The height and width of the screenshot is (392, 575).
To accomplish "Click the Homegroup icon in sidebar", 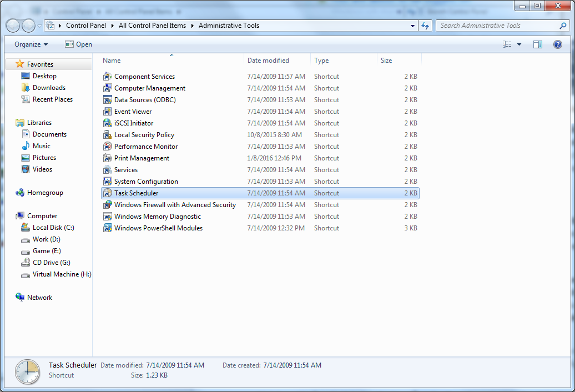I will (x=20, y=193).
